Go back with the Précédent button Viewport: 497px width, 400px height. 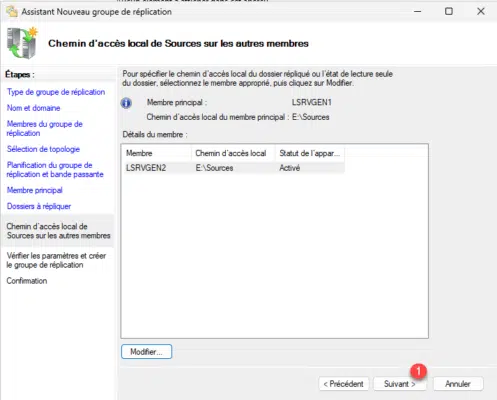pyautogui.click(x=344, y=384)
